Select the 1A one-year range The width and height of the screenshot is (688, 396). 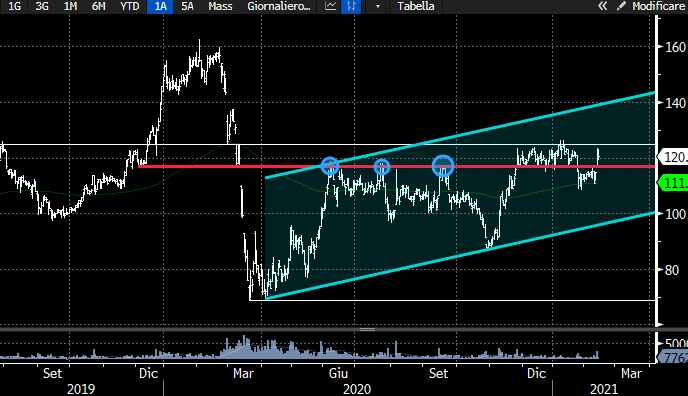click(x=160, y=6)
